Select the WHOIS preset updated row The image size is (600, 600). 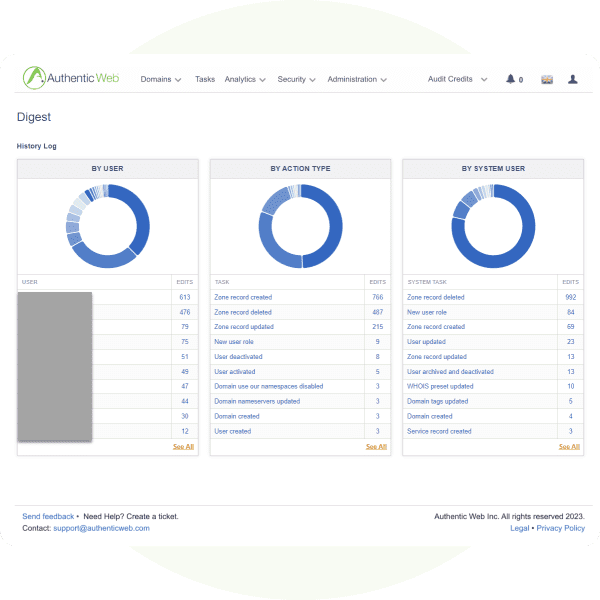coord(440,386)
